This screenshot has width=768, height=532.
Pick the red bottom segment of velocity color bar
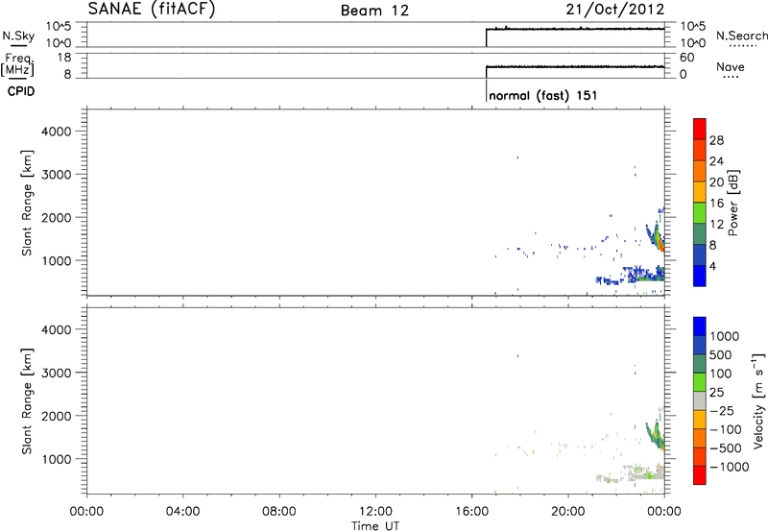tap(700, 475)
